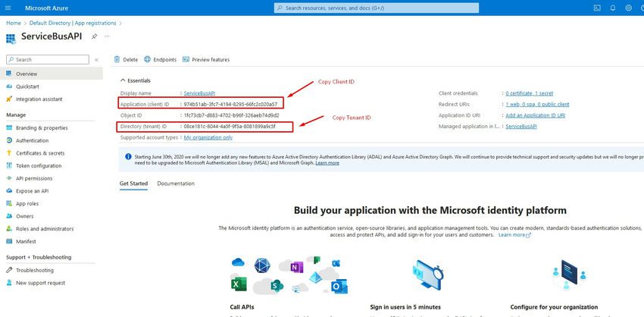Click the App roles icon
Image resolution: width=644 pixels, height=317 pixels.
(x=9, y=203)
